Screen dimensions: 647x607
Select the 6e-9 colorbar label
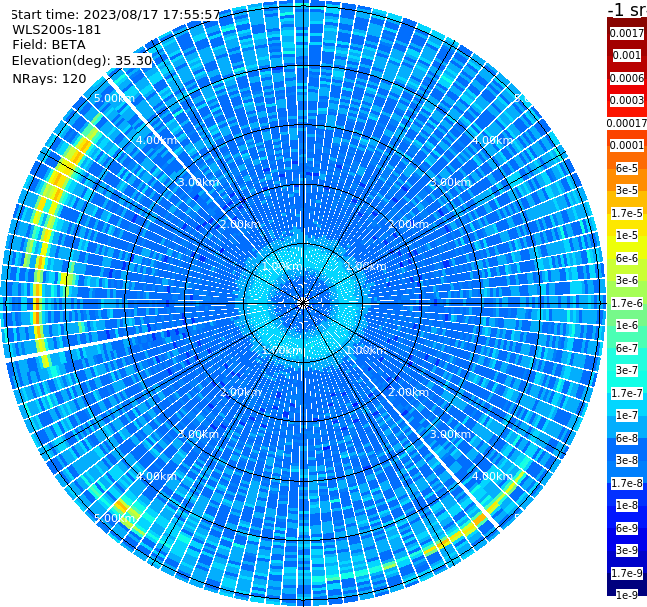pyautogui.click(x=627, y=528)
